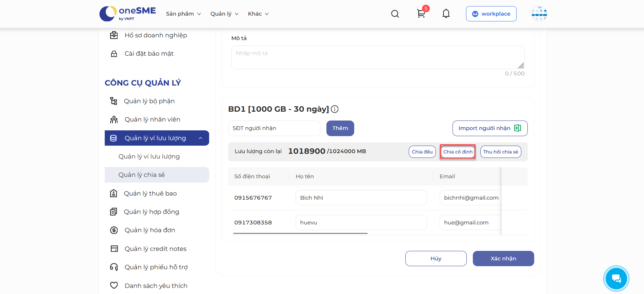Click the textarea resize handle
Image resolution: width=644 pixels, height=294 pixels.
click(x=521, y=66)
